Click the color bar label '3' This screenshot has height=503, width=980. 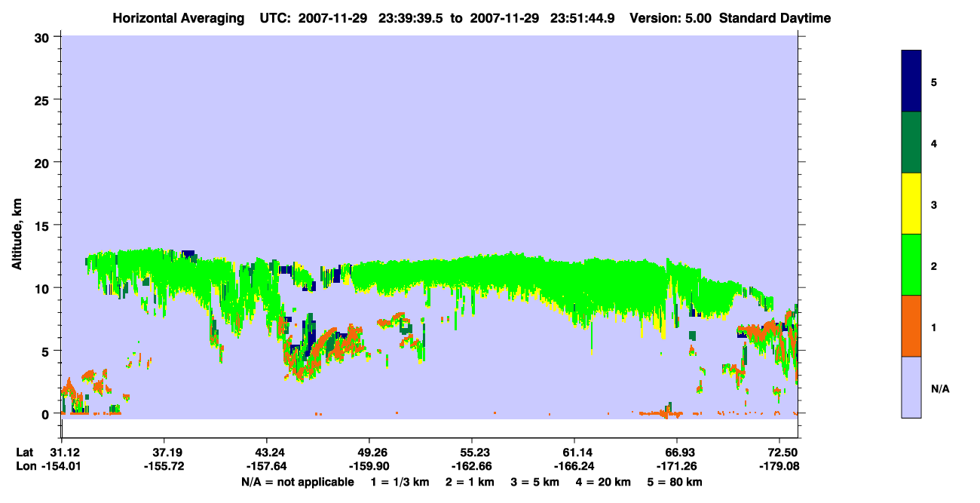934,204
